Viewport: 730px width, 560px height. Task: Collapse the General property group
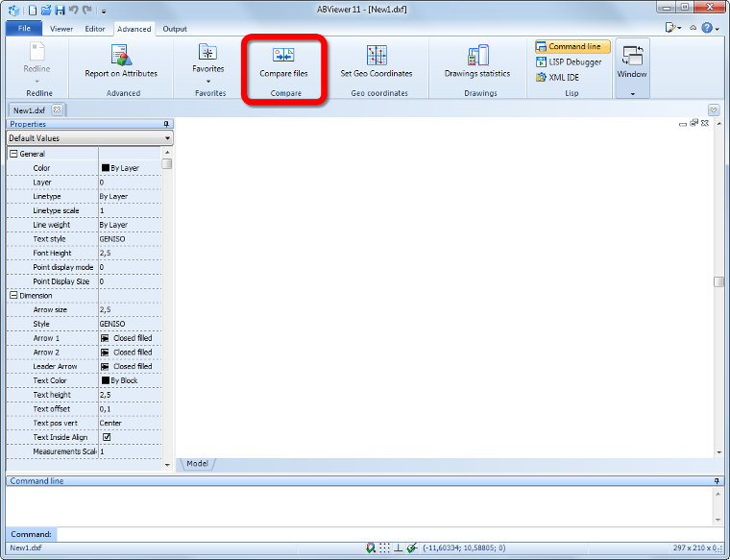pos(14,154)
